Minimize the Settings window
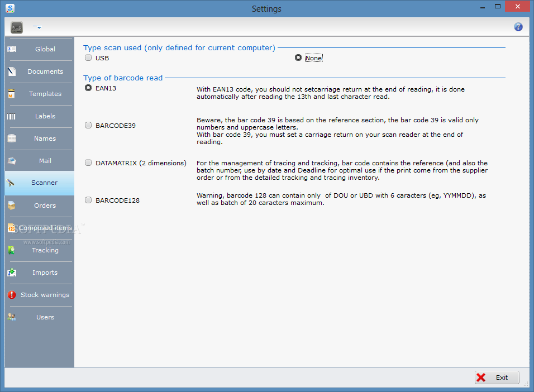534x392 pixels. click(483, 7)
